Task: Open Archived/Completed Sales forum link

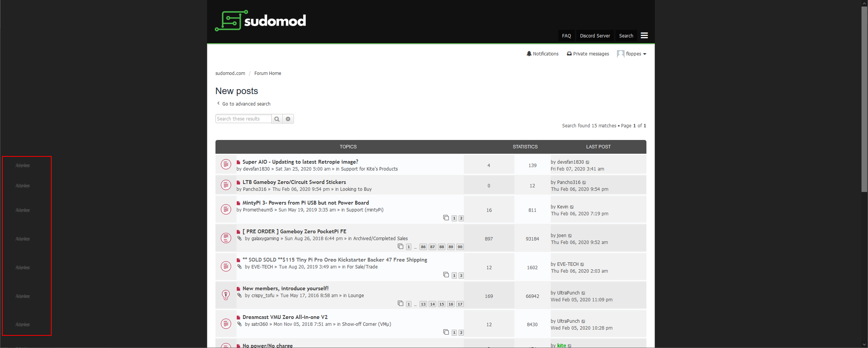Action: tap(380, 239)
